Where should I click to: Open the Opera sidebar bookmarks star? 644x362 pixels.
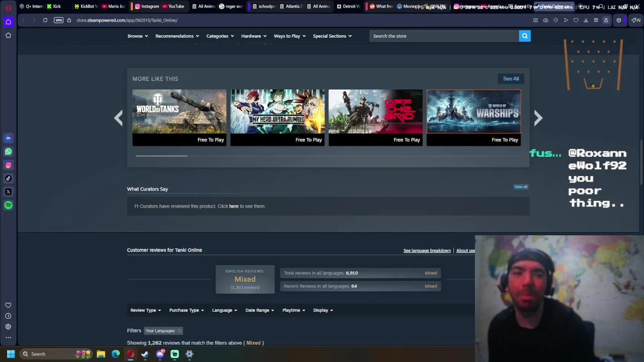(8, 35)
